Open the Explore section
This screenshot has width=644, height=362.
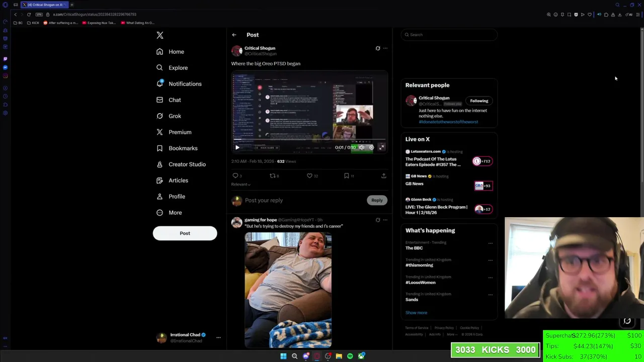172,68
